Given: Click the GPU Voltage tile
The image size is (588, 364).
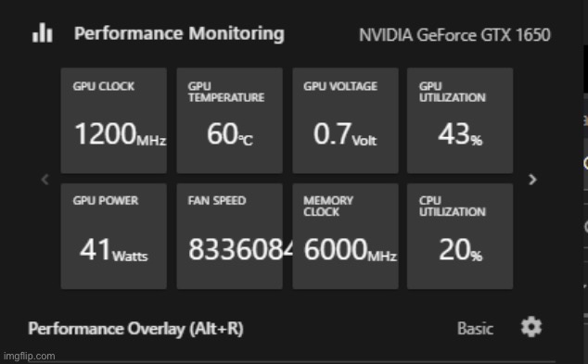Looking at the screenshot, I should coord(345,120).
